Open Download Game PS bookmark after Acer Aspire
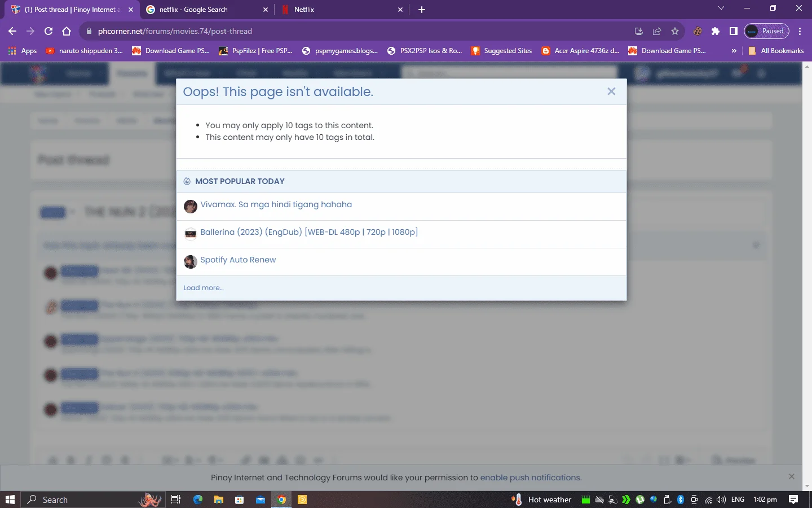This screenshot has height=508, width=812. 667,51
